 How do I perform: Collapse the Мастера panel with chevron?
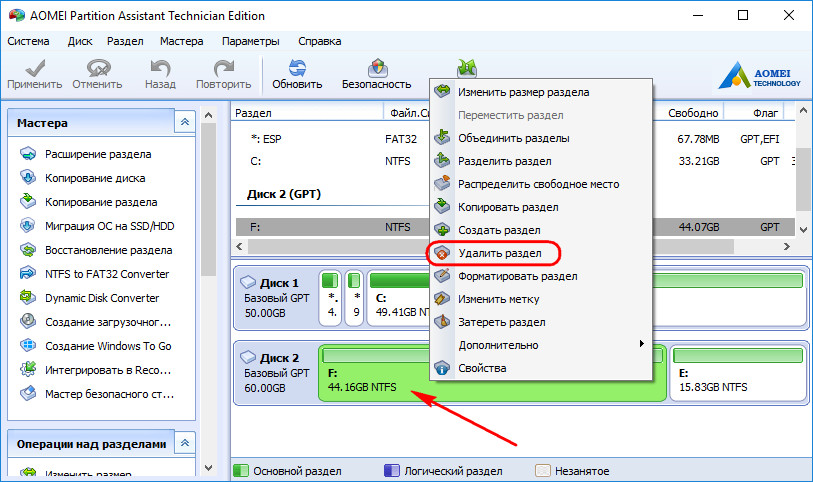point(184,122)
